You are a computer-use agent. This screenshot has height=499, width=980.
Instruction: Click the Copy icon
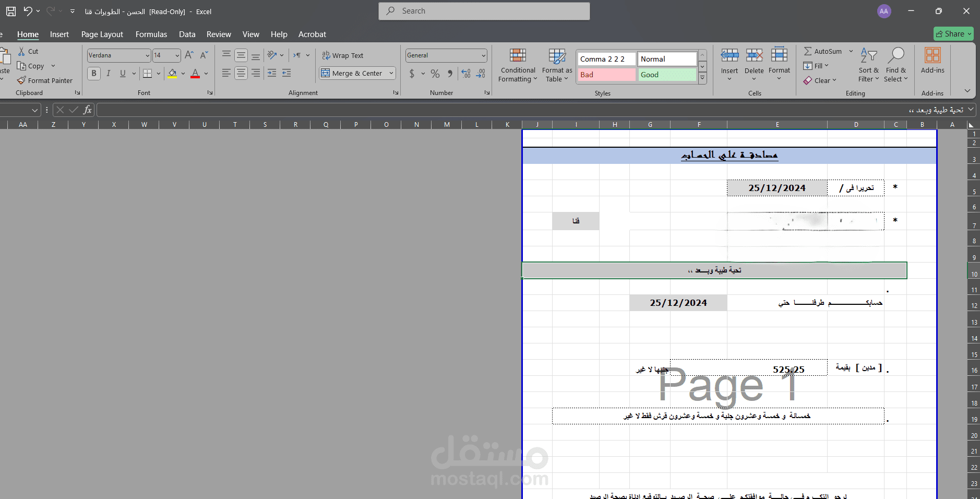pos(21,66)
